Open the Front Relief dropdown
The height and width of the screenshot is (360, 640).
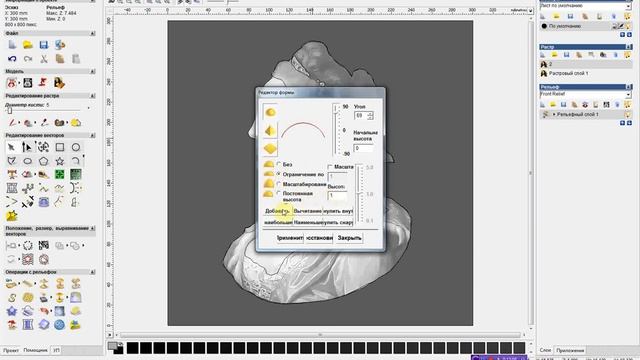click(x=629, y=95)
